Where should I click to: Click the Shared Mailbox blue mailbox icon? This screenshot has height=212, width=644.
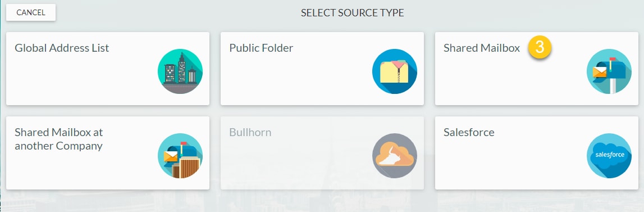(x=609, y=71)
